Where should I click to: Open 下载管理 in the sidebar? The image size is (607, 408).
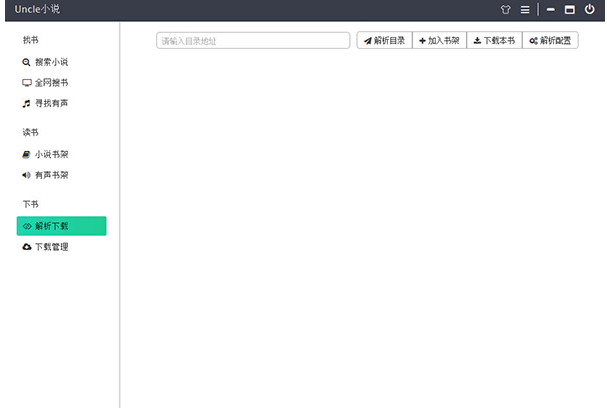tap(45, 247)
